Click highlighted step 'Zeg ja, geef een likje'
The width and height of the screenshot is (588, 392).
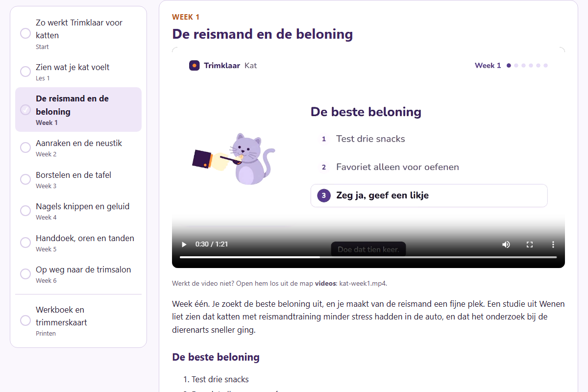[429, 196]
